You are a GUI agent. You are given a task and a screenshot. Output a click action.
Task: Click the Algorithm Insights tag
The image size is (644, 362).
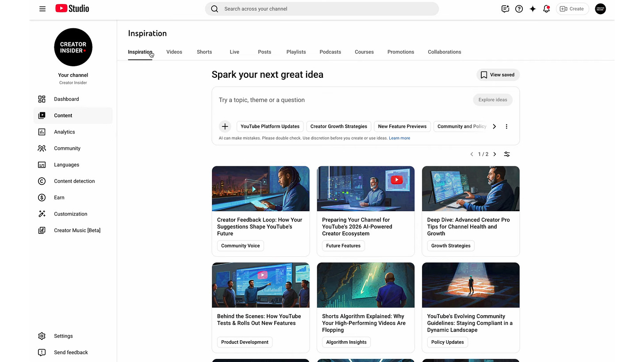346,342
